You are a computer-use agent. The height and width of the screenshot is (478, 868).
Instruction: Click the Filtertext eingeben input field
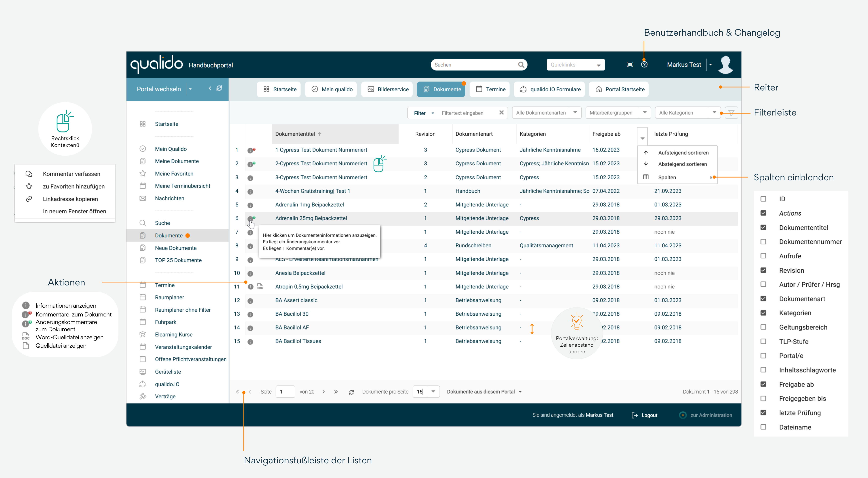click(x=468, y=113)
